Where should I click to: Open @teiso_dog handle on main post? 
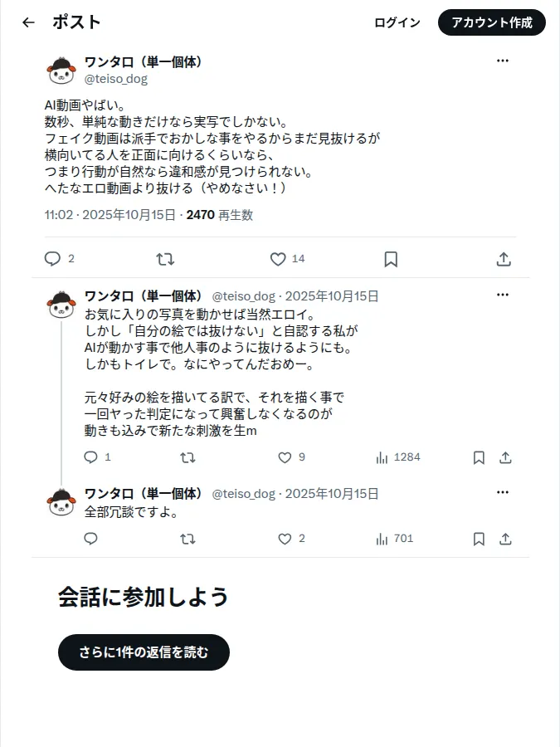tap(116, 79)
